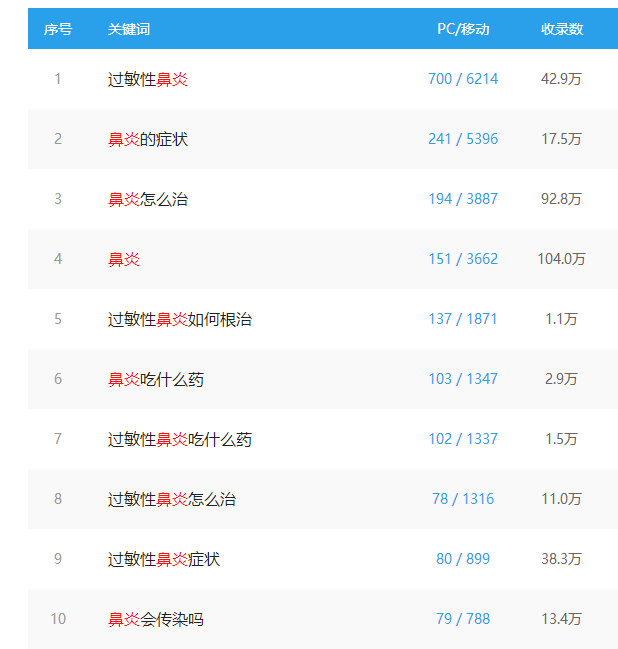Click the 关键词 column header

click(x=129, y=29)
